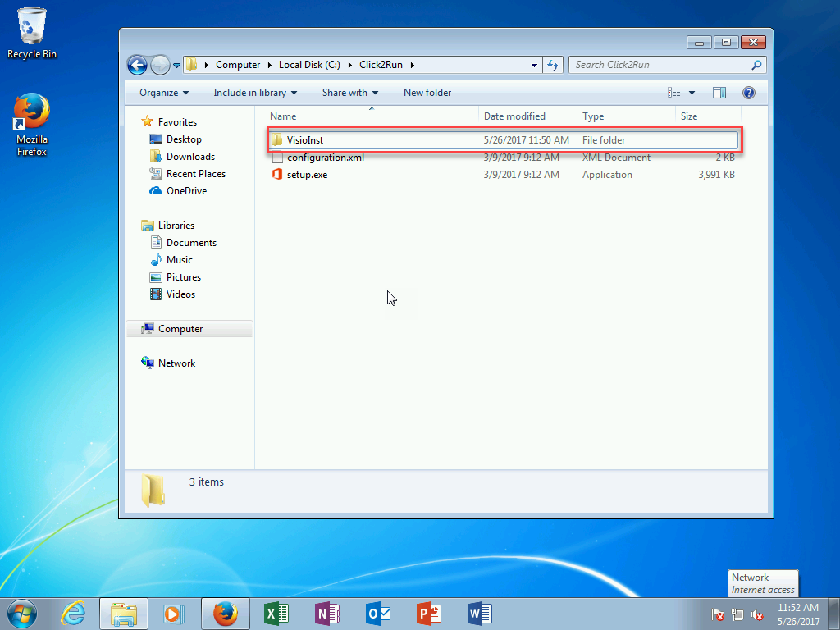Launch Mozilla Firefox desktop shortcut
The height and width of the screenshot is (630, 840).
tap(32, 125)
